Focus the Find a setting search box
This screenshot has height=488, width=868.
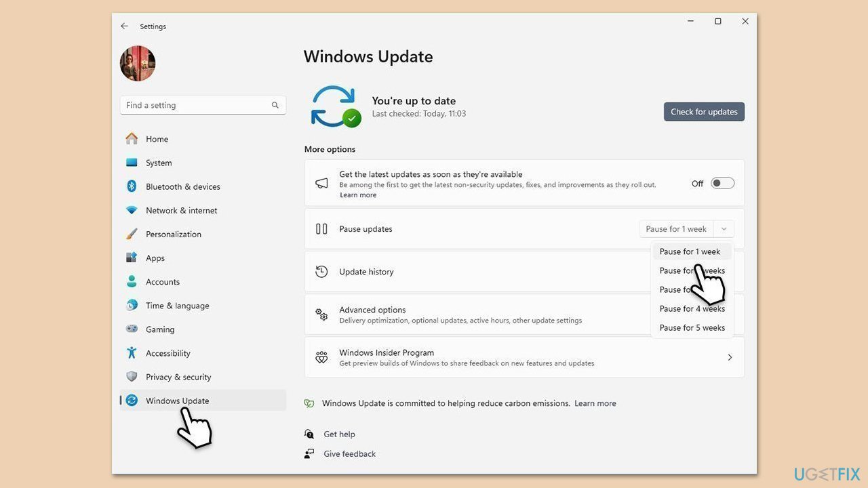point(203,105)
